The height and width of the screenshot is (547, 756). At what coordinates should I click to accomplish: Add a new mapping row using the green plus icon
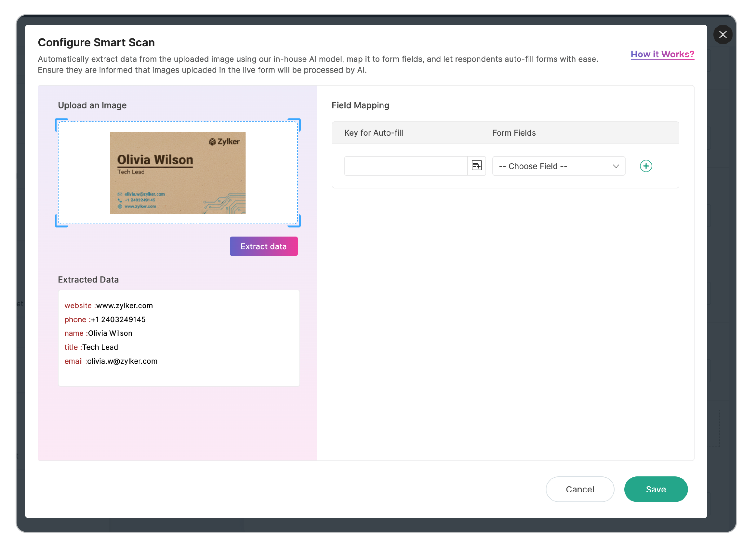(646, 166)
